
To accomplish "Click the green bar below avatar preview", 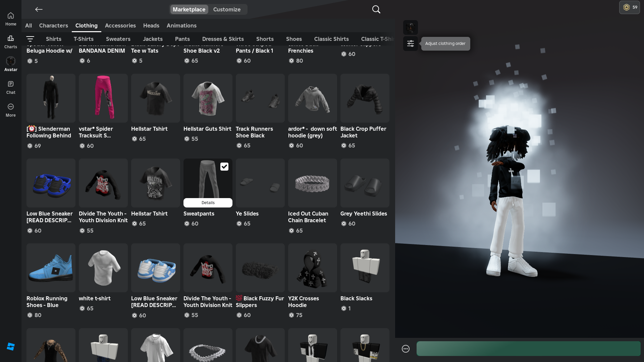I will coord(528,349).
